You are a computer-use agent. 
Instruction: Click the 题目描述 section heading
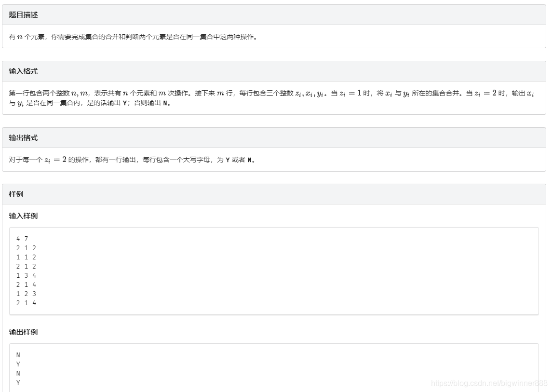point(23,15)
